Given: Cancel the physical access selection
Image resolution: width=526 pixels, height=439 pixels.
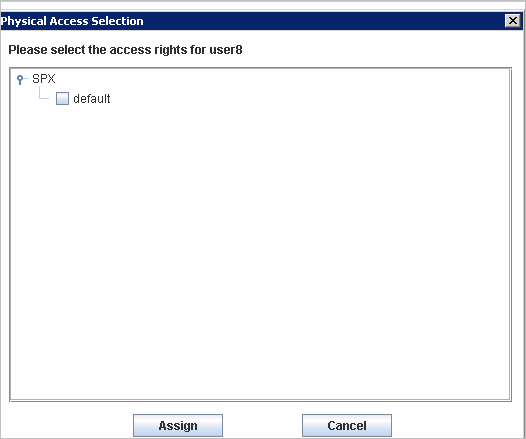Looking at the screenshot, I should coord(347,426).
